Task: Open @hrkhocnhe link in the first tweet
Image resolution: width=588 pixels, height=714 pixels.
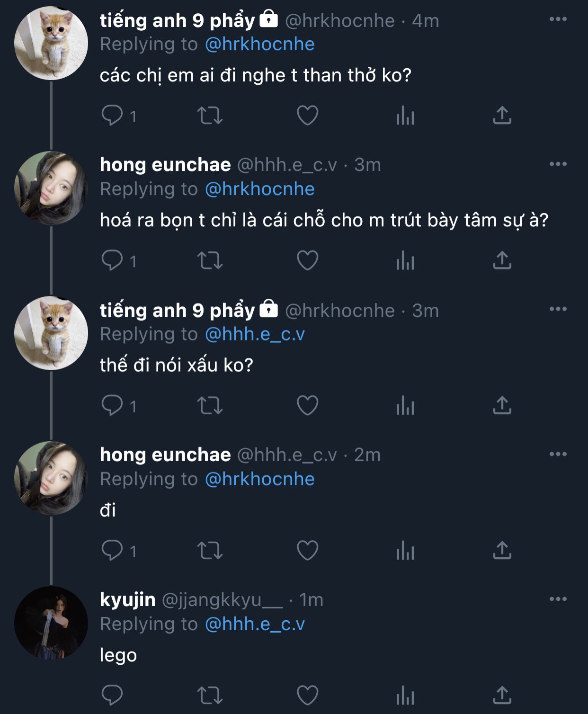Action: [259, 44]
